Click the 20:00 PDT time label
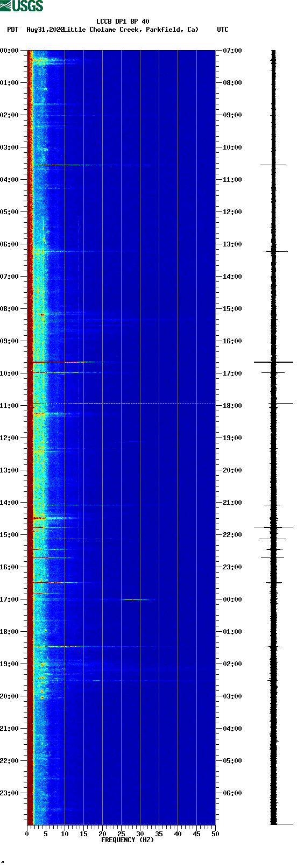Screen dimensions: 297x868 point(10,696)
